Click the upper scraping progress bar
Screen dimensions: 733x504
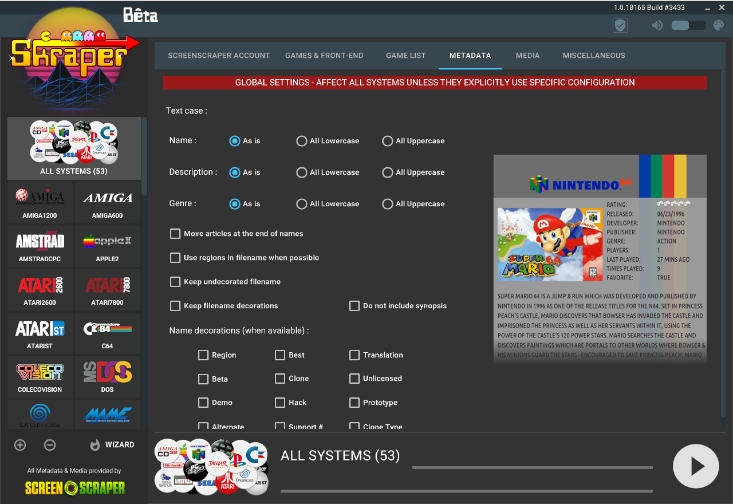[532, 467]
